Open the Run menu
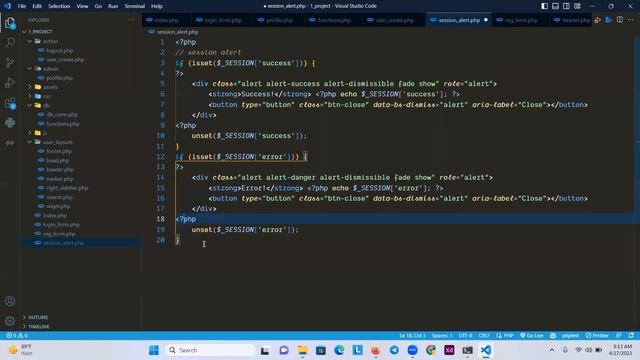Viewport: 640px width, 360px height. (113, 6)
